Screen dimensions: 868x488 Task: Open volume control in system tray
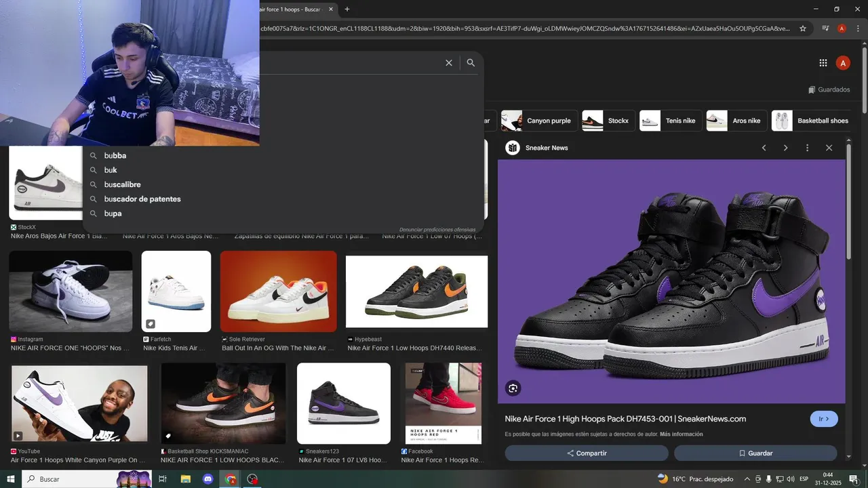tap(791, 479)
